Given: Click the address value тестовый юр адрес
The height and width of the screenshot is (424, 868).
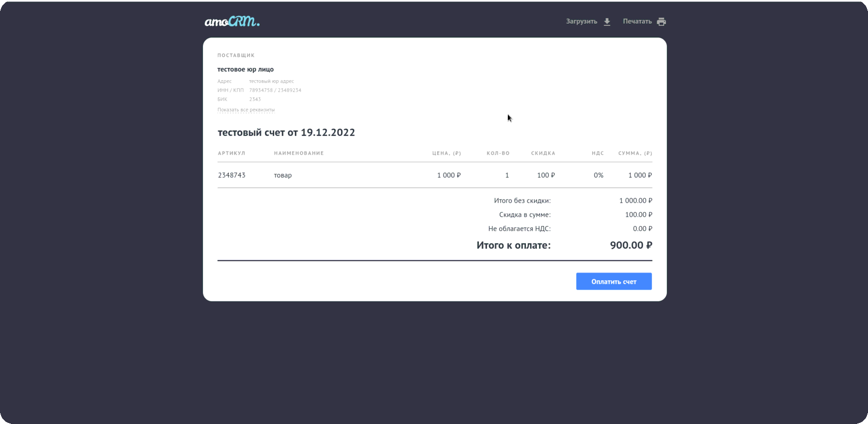Looking at the screenshot, I should 271,81.
